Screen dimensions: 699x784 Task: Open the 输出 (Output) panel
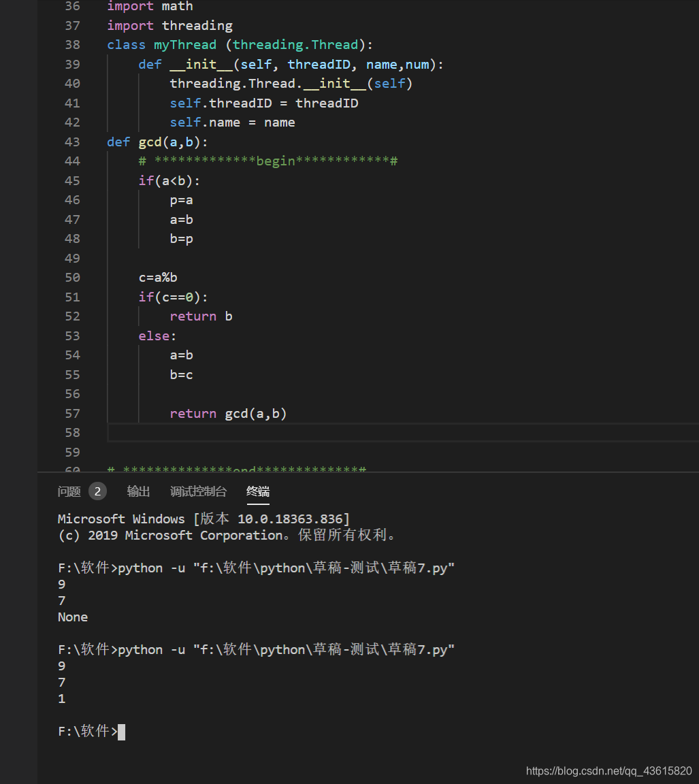[x=138, y=491]
